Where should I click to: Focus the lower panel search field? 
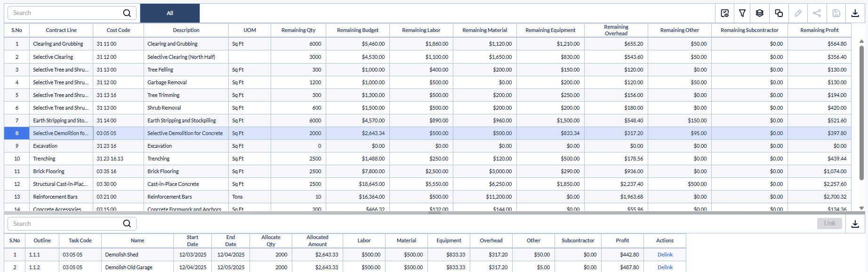66,224
